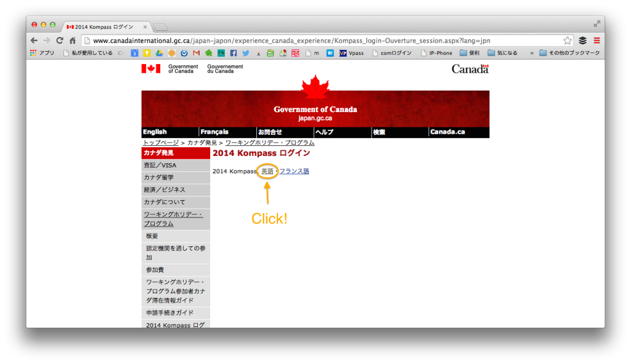
Task: Click the 英語 link circled in orange
Action: point(267,171)
